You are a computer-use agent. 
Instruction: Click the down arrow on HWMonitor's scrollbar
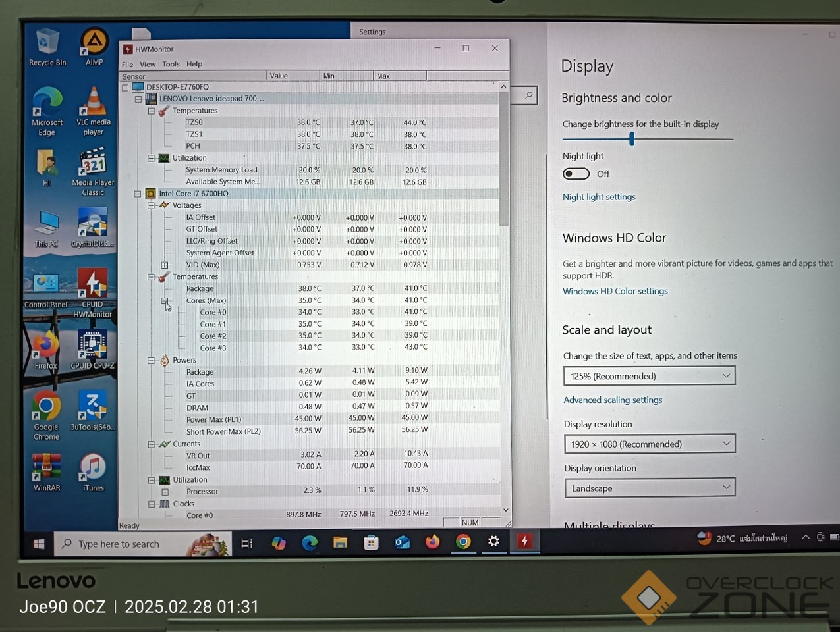click(x=505, y=510)
